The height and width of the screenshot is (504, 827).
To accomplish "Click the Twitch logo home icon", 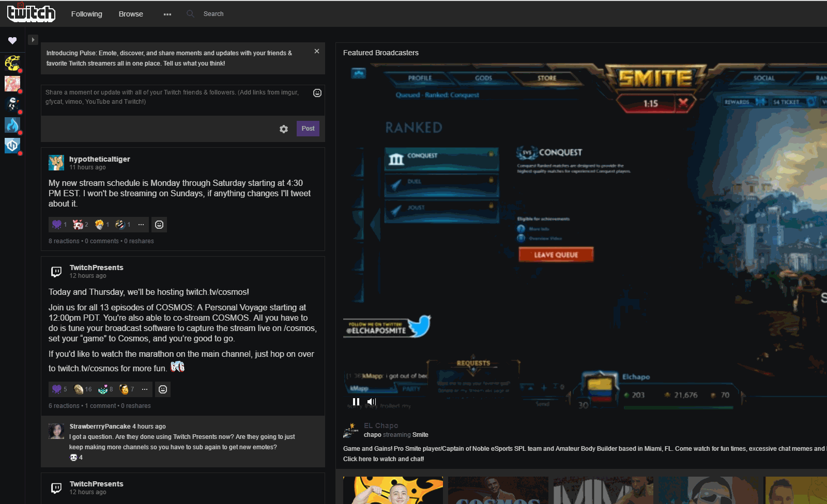I will [31, 13].
